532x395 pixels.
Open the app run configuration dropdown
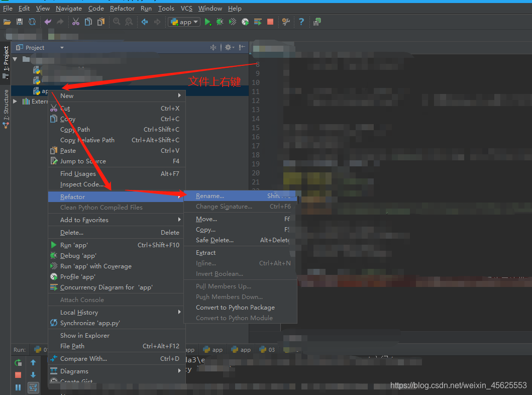point(183,22)
